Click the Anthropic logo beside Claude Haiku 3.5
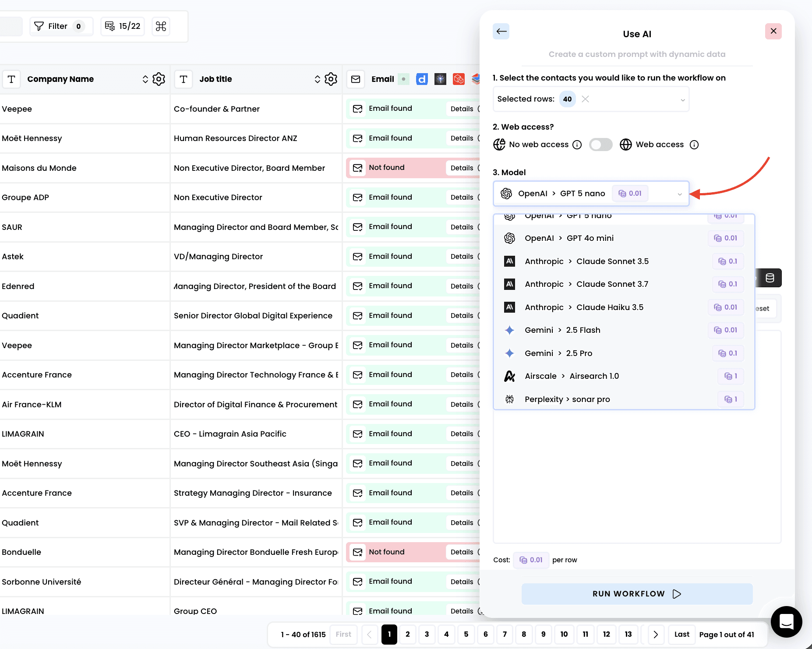812x649 pixels. tap(509, 307)
